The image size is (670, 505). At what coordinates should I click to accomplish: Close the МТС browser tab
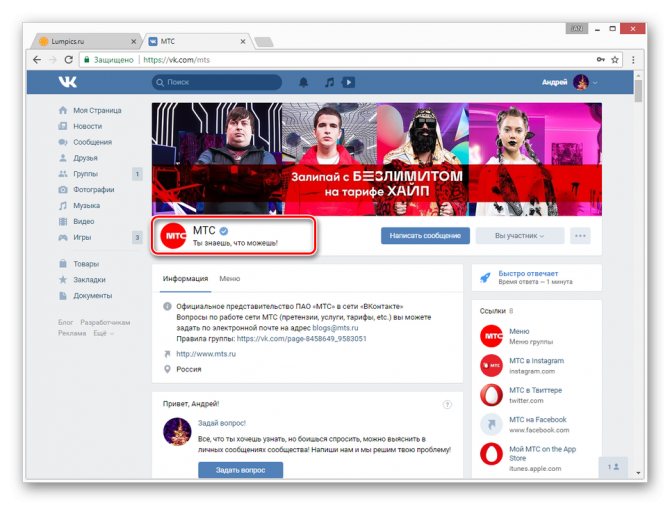point(243,41)
